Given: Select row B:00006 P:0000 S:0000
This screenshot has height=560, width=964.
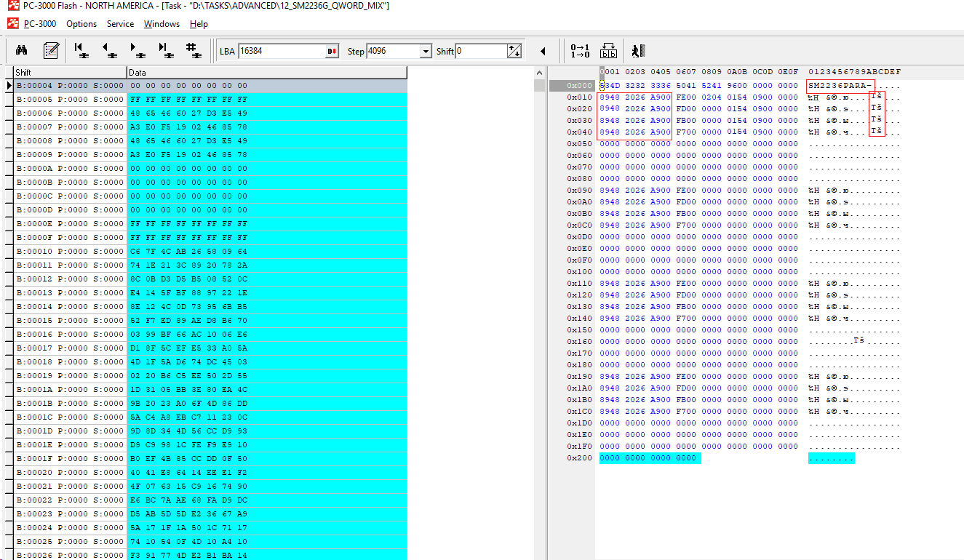Looking at the screenshot, I should 210,113.
